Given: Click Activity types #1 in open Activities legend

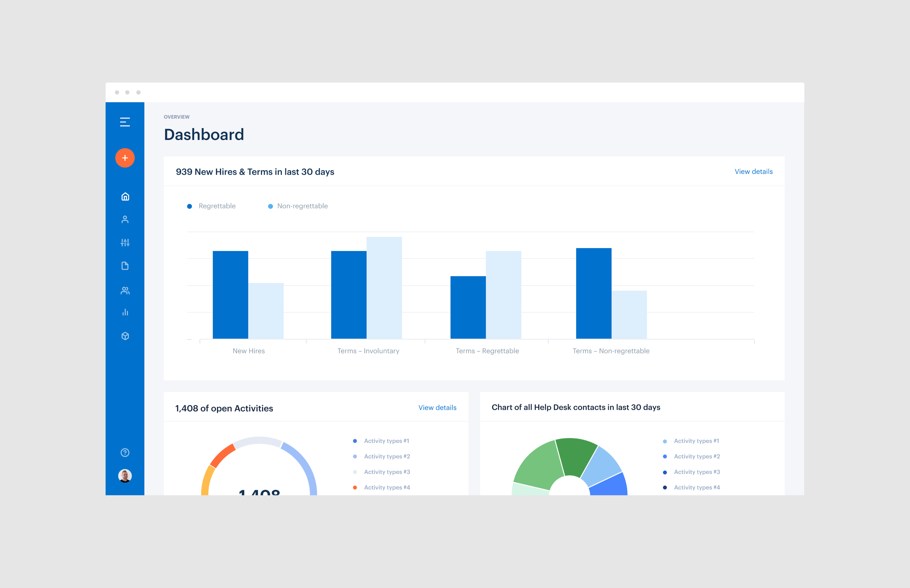Looking at the screenshot, I should pyautogui.click(x=381, y=441).
